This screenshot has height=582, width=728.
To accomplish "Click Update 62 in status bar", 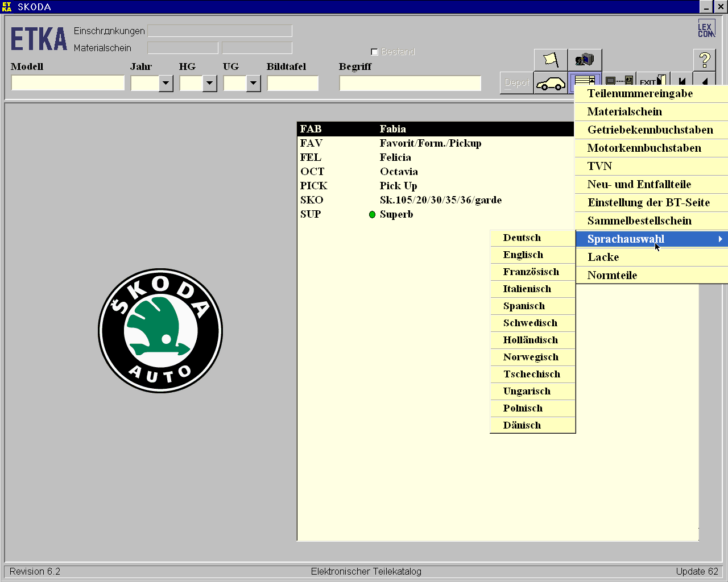I will pos(697,572).
